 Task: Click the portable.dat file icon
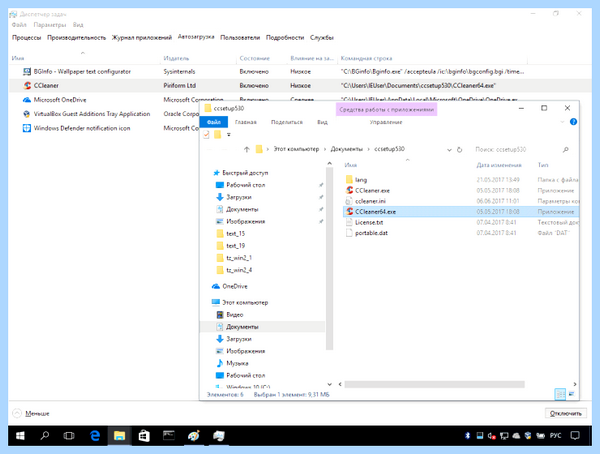[349, 233]
